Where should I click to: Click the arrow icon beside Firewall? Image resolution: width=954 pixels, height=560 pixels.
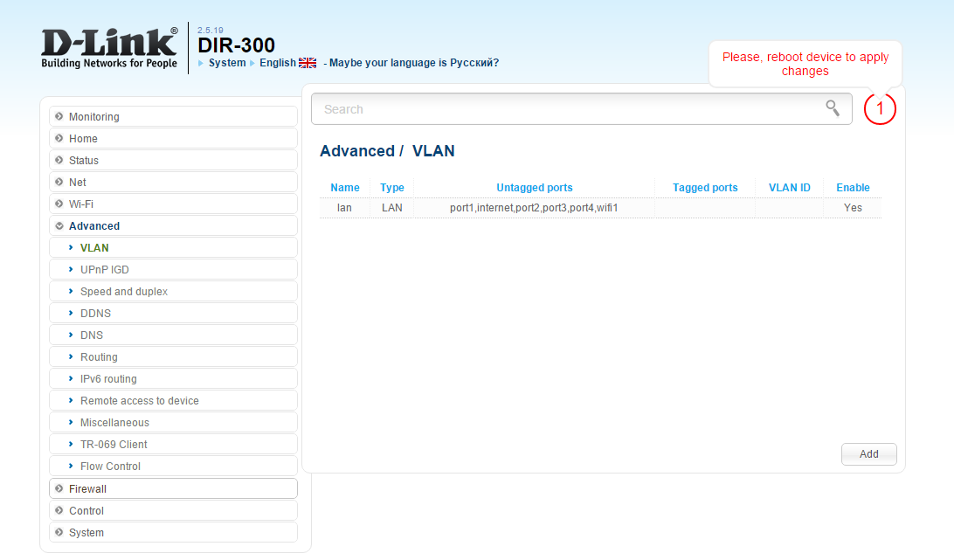tap(59, 488)
